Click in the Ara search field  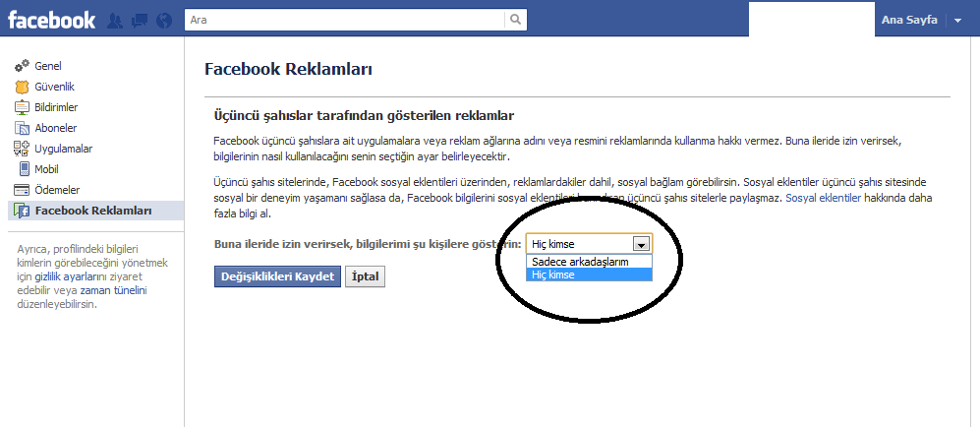pyautogui.click(x=344, y=20)
